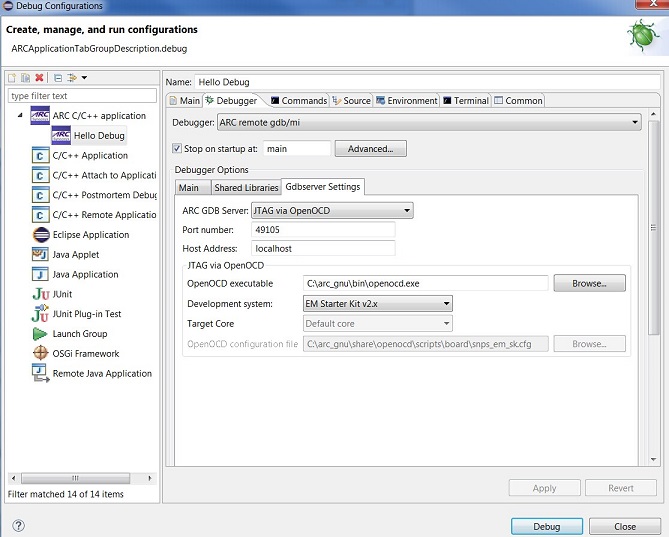Open Shared Libraries options tab
Screen dimensions: 669x537
[x=246, y=188]
